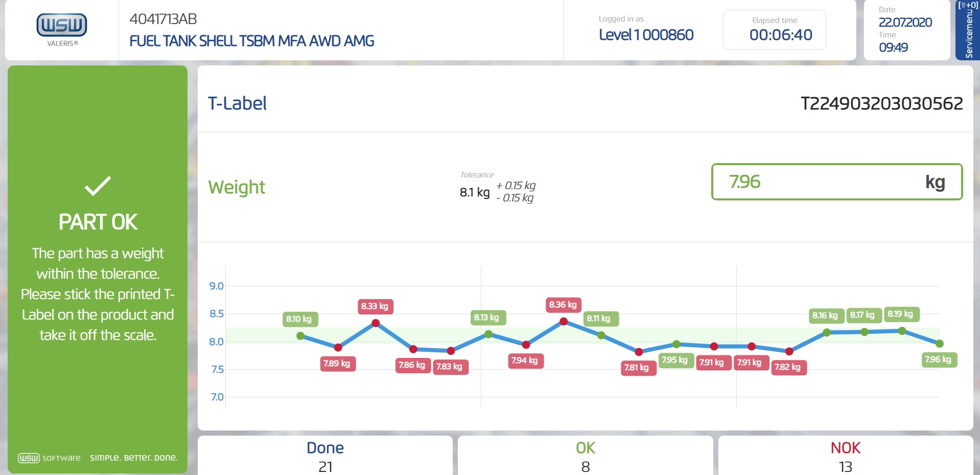
Task: Click the last 7.96 kg chart label
Action: pos(938,359)
